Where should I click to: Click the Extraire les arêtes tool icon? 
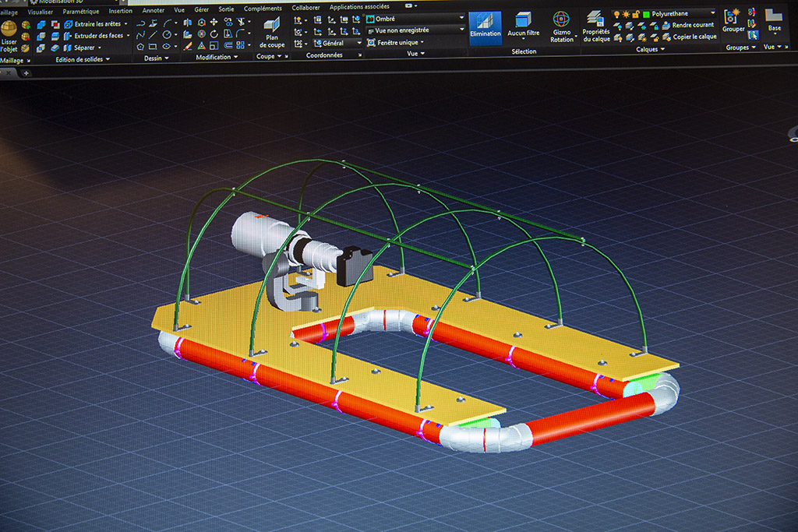click(x=69, y=24)
